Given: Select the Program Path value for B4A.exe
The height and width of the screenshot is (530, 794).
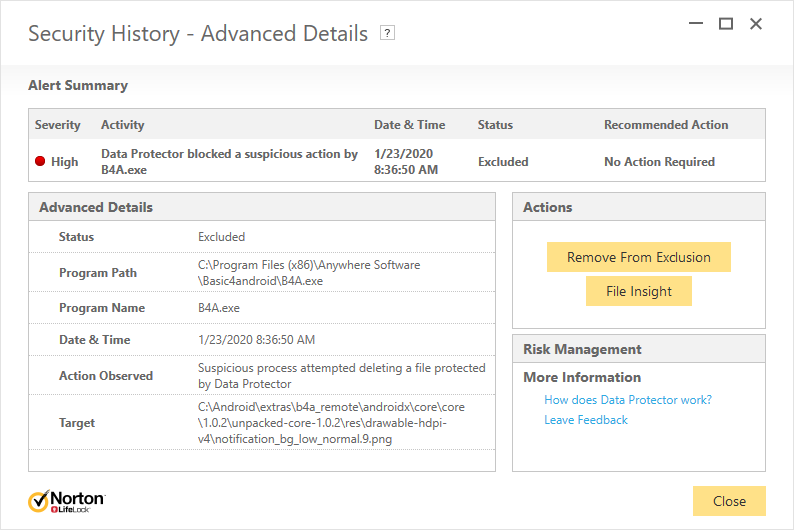Looking at the screenshot, I should (309, 273).
